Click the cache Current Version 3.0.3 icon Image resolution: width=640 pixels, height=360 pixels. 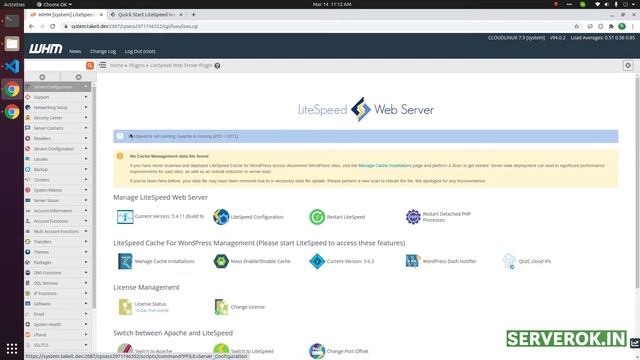pos(317,261)
